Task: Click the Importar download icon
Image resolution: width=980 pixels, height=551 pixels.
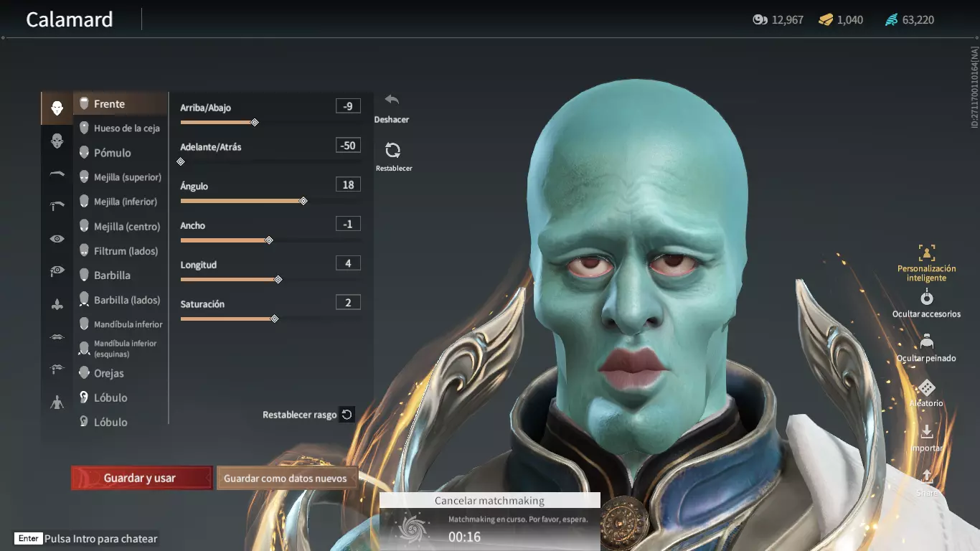Action: pos(926,432)
